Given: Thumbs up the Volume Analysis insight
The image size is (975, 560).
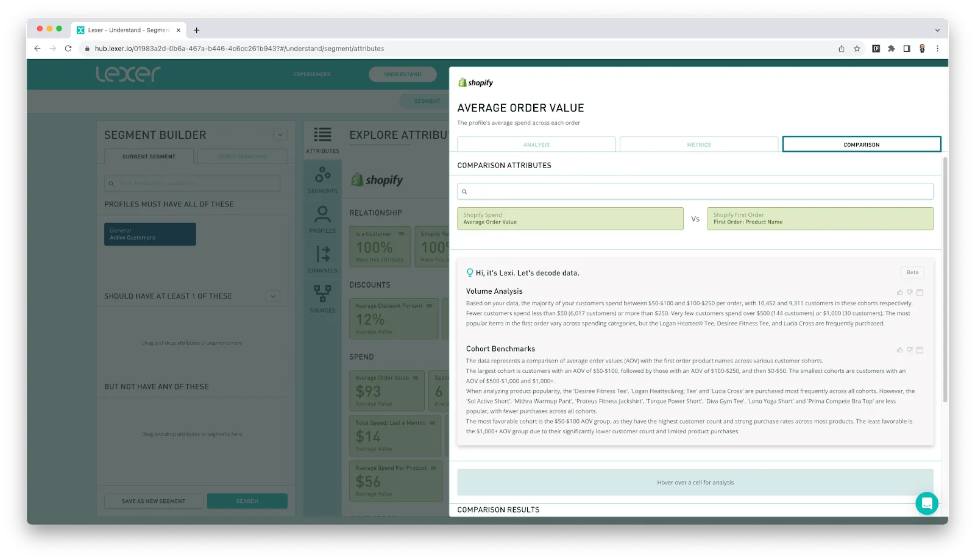Looking at the screenshot, I should [x=899, y=292].
